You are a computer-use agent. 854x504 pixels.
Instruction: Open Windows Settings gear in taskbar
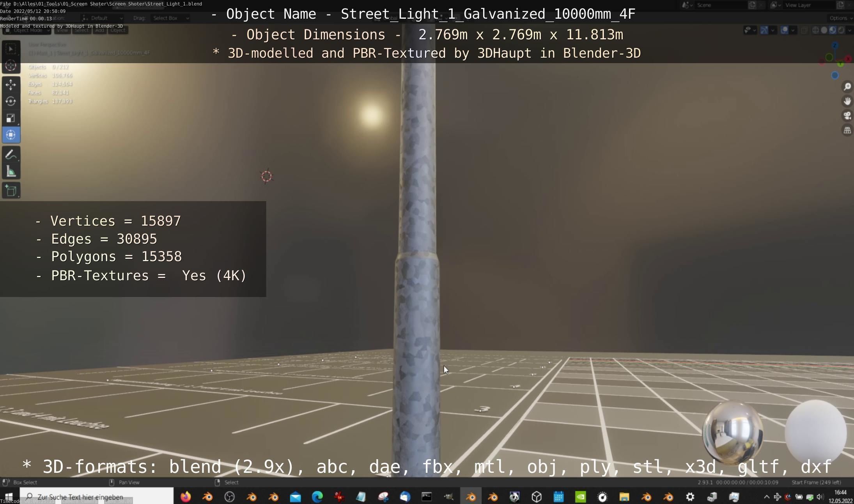coord(690,497)
